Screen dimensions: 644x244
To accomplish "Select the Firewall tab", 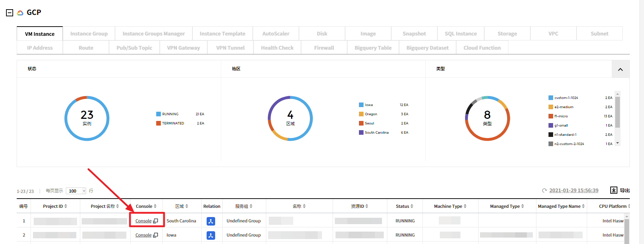I will click(x=324, y=48).
